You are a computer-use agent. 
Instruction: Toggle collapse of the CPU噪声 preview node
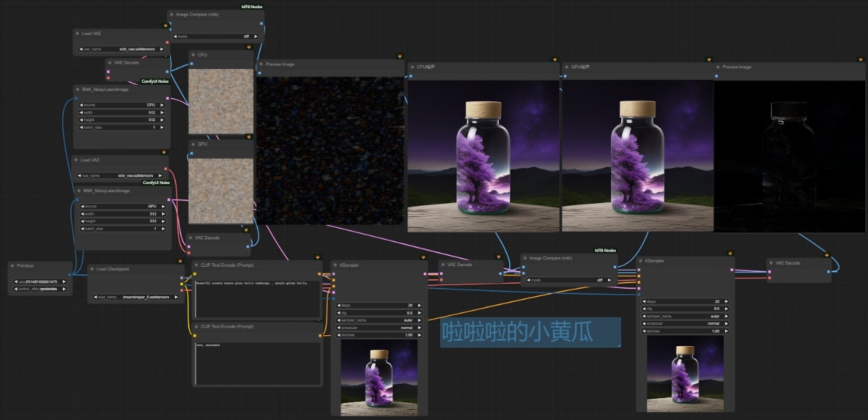[412, 67]
